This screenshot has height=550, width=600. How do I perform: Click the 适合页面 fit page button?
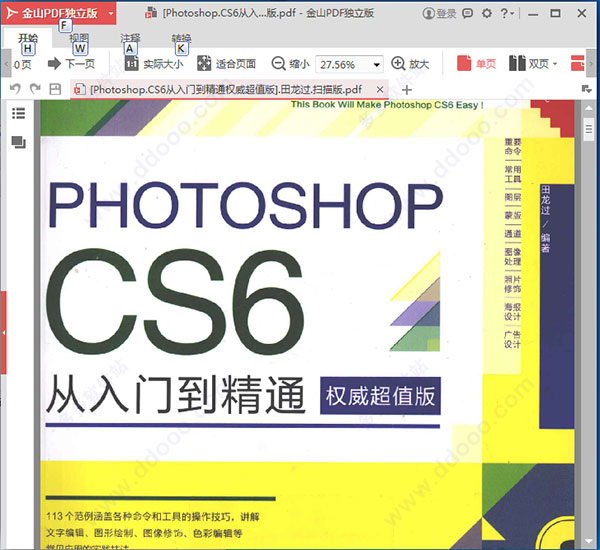click(226, 64)
